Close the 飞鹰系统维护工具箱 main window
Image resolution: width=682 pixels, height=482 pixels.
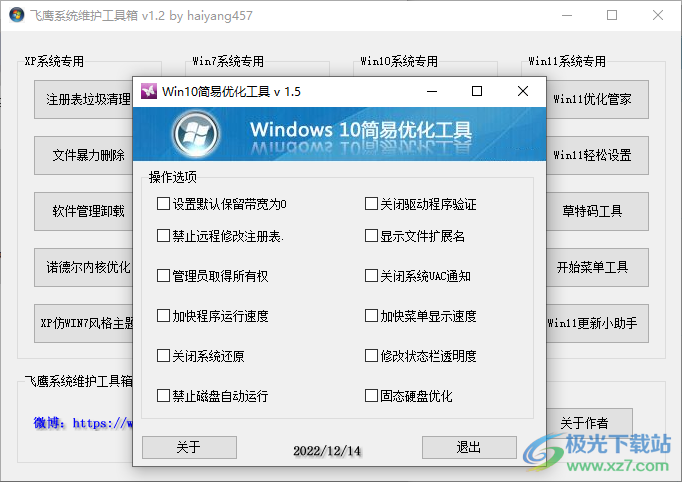(658, 15)
